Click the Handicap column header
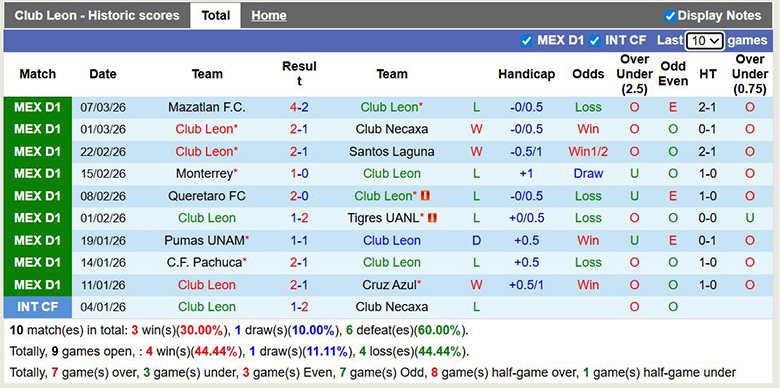Viewport: 780px width, 388px height. 526,74
